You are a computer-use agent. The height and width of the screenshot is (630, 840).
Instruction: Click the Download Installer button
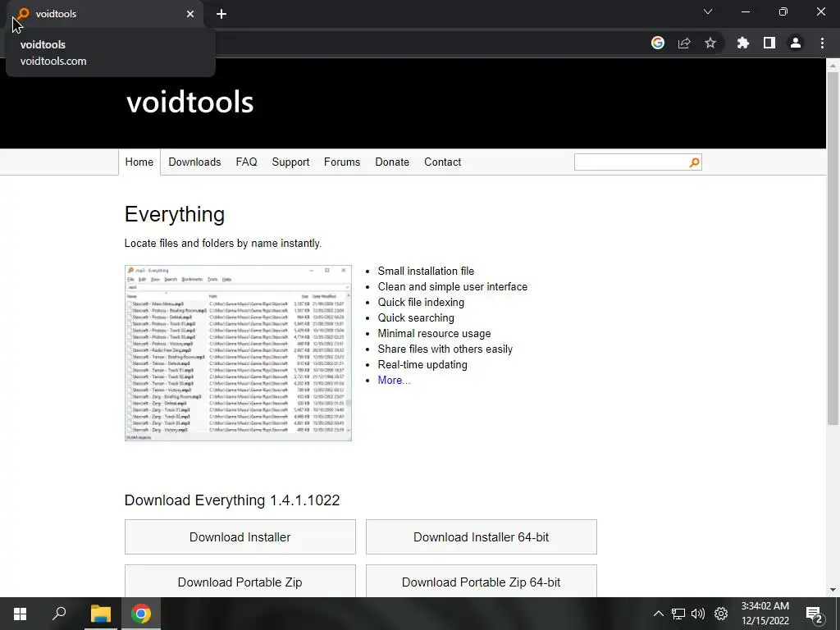tap(240, 536)
